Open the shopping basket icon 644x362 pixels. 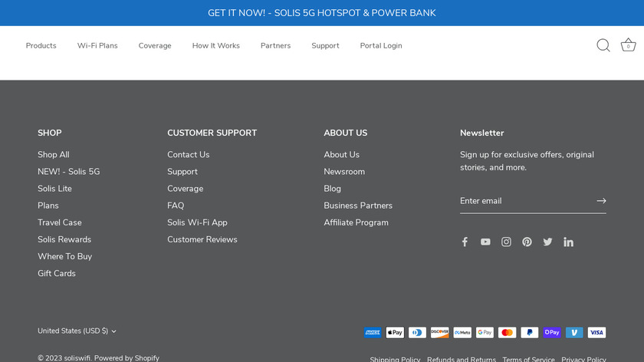click(628, 44)
